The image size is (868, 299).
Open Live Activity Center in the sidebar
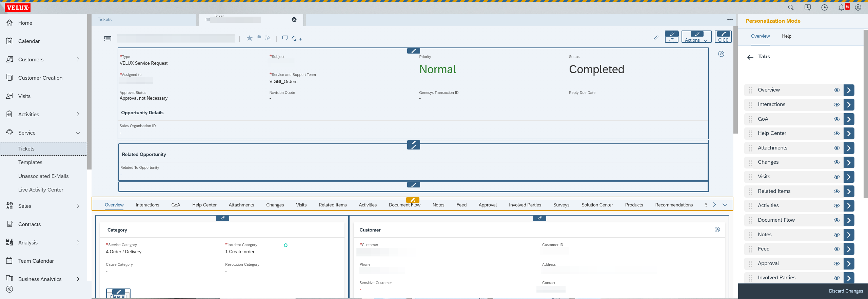41,190
